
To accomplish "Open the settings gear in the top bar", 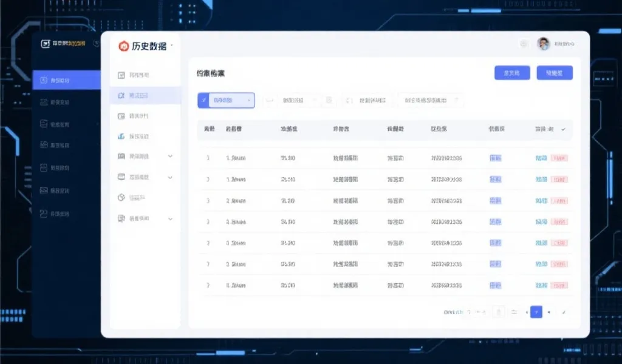I will coord(522,44).
